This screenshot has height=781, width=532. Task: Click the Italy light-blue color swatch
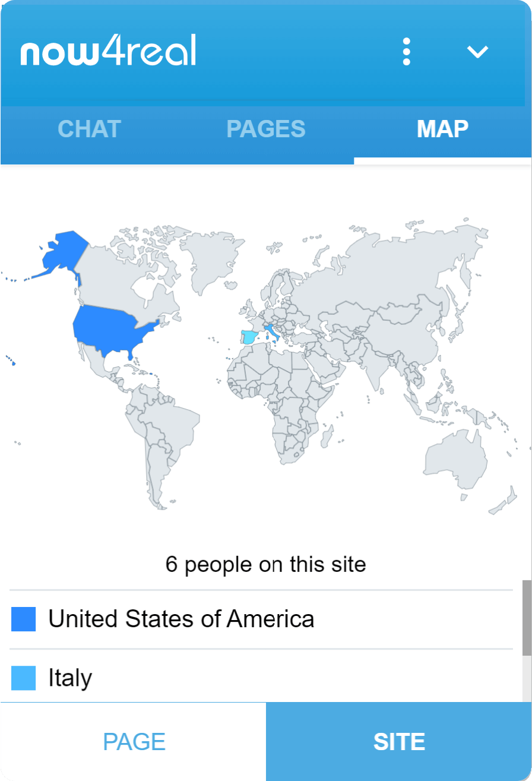pos(24,678)
